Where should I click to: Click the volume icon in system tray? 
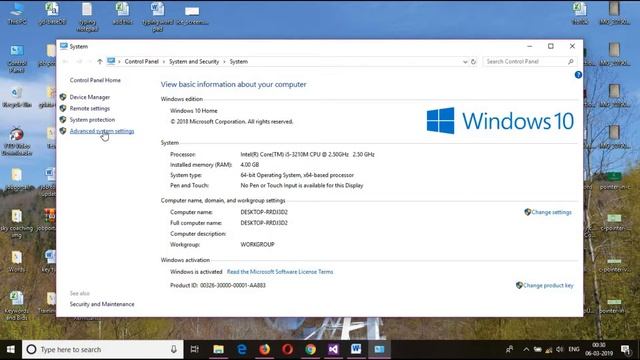(x=560, y=349)
